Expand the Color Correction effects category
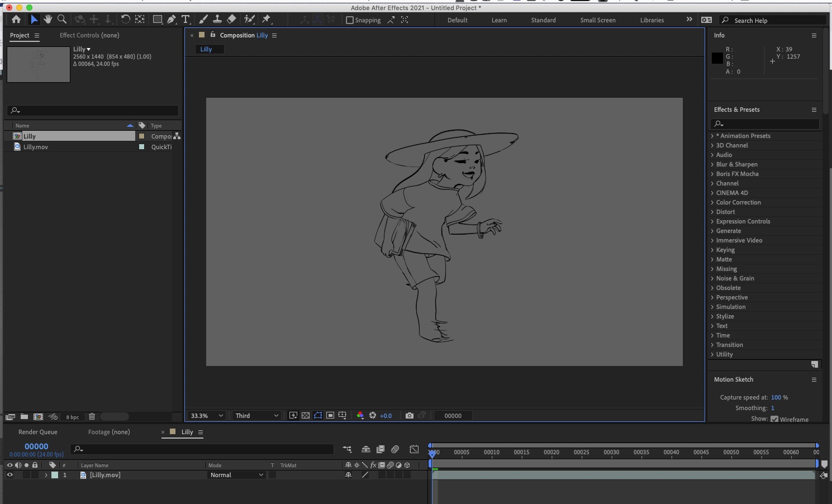The image size is (832, 504). click(x=712, y=202)
